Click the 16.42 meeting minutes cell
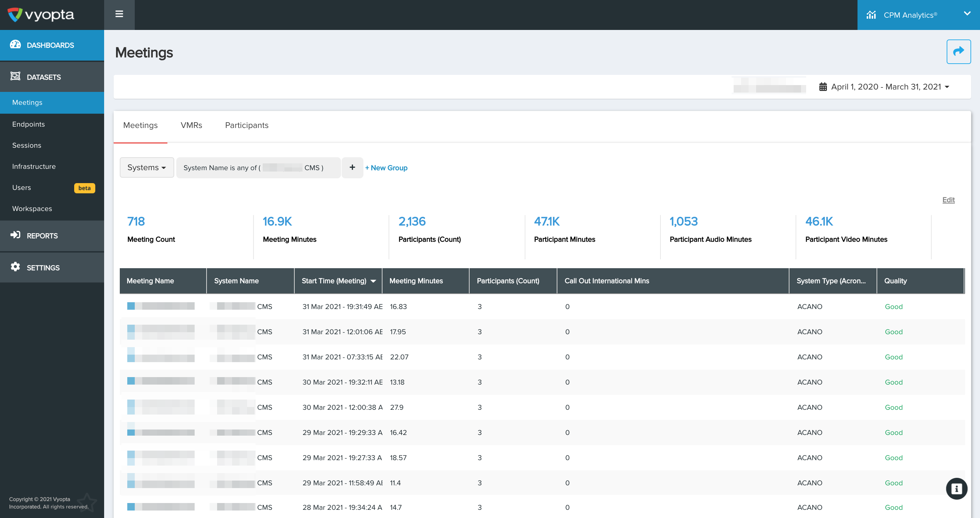The width and height of the screenshot is (980, 518). pos(398,432)
